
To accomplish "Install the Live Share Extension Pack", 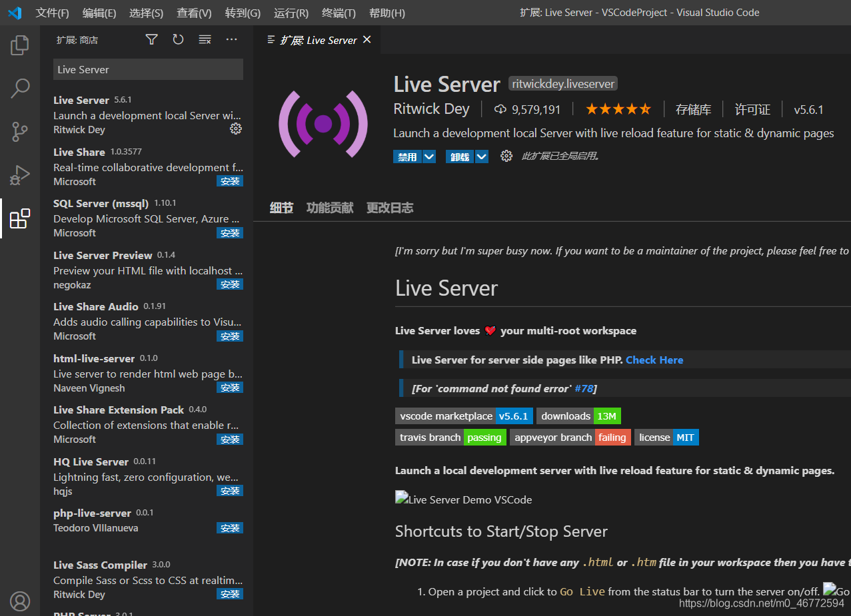I will coord(230,440).
